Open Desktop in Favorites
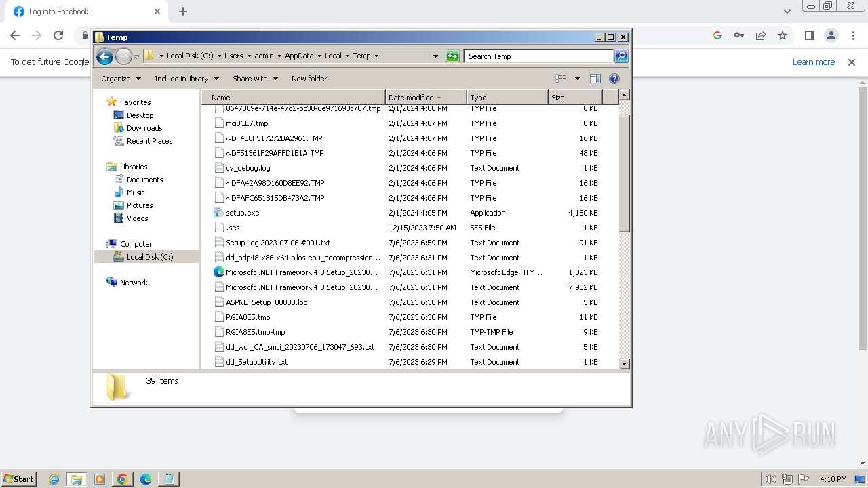The width and height of the screenshot is (868, 488). [140, 115]
